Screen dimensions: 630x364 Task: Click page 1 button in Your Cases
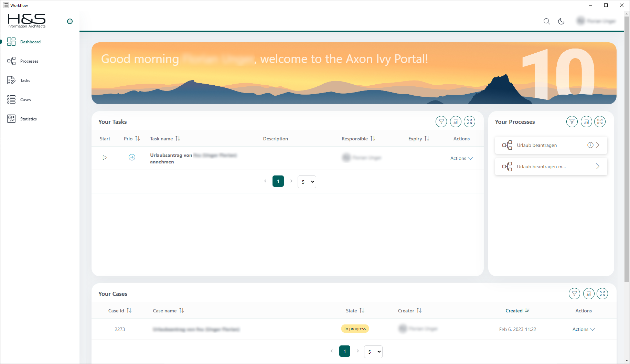344,351
